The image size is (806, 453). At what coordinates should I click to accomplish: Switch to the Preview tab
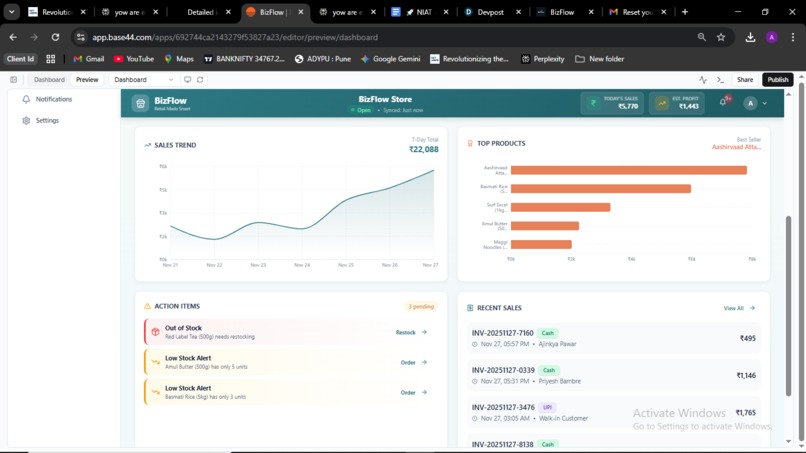(87, 80)
